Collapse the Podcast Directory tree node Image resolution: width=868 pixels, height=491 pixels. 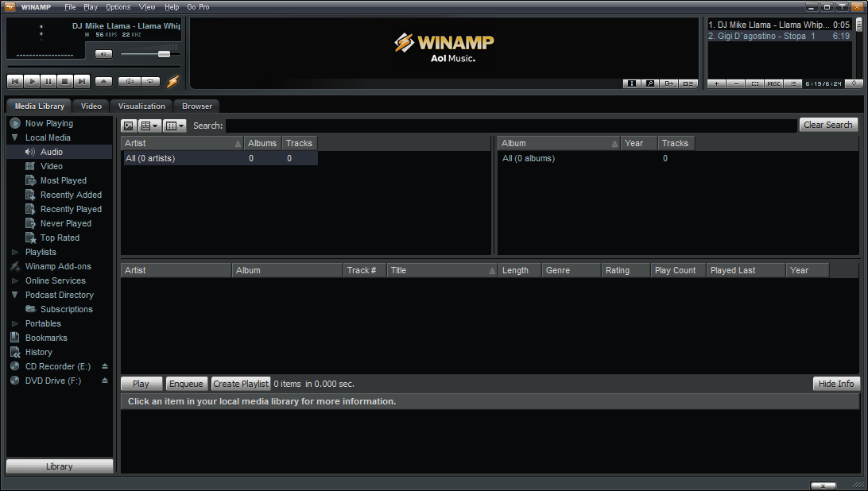coord(15,295)
